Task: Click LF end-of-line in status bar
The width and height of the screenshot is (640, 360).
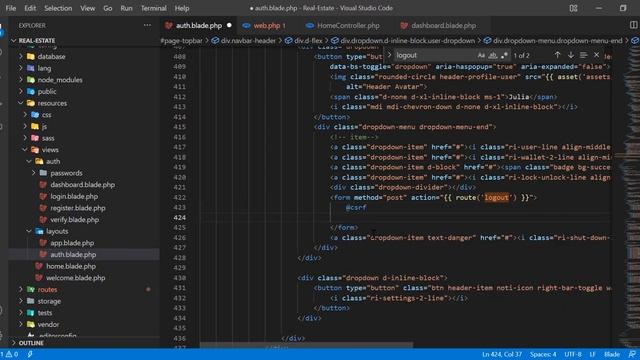Action: [592, 354]
